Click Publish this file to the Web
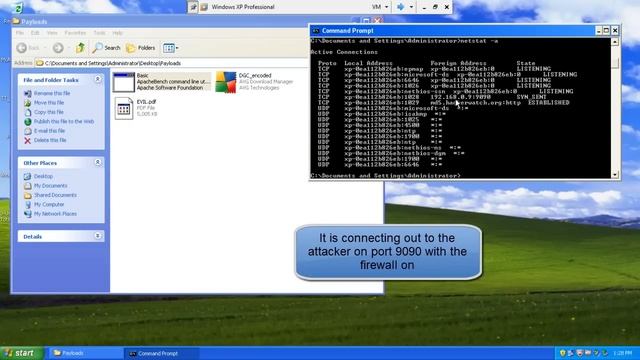 click(64, 122)
